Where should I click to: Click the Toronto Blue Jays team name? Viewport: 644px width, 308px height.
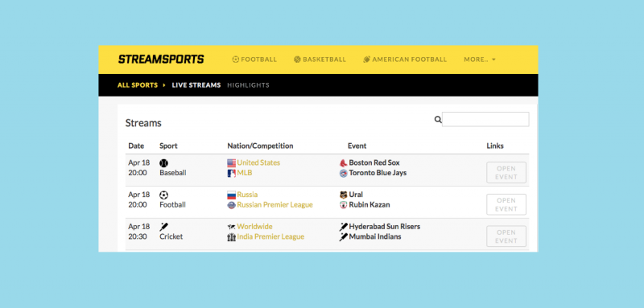pos(378,173)
